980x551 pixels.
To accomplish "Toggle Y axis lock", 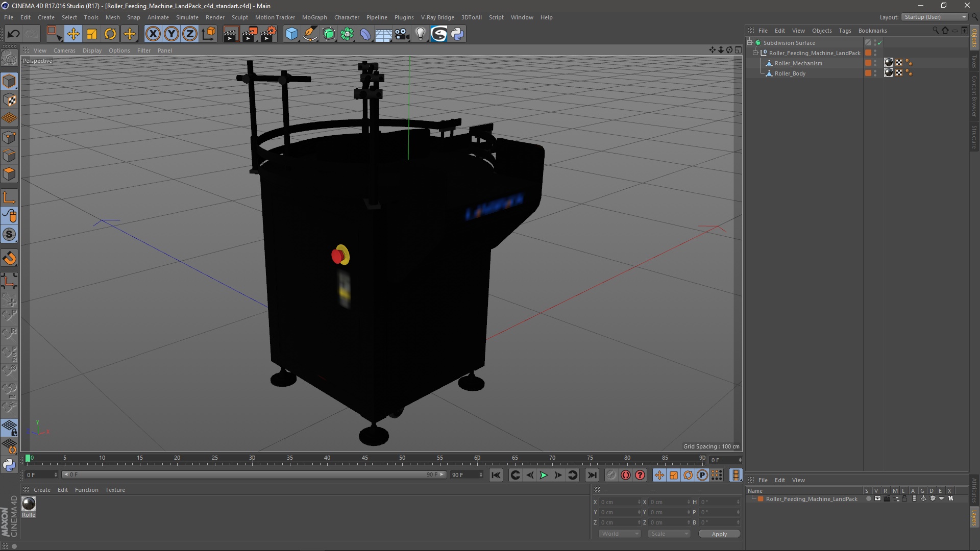I will pyautogui.click(x=171, y=34).
